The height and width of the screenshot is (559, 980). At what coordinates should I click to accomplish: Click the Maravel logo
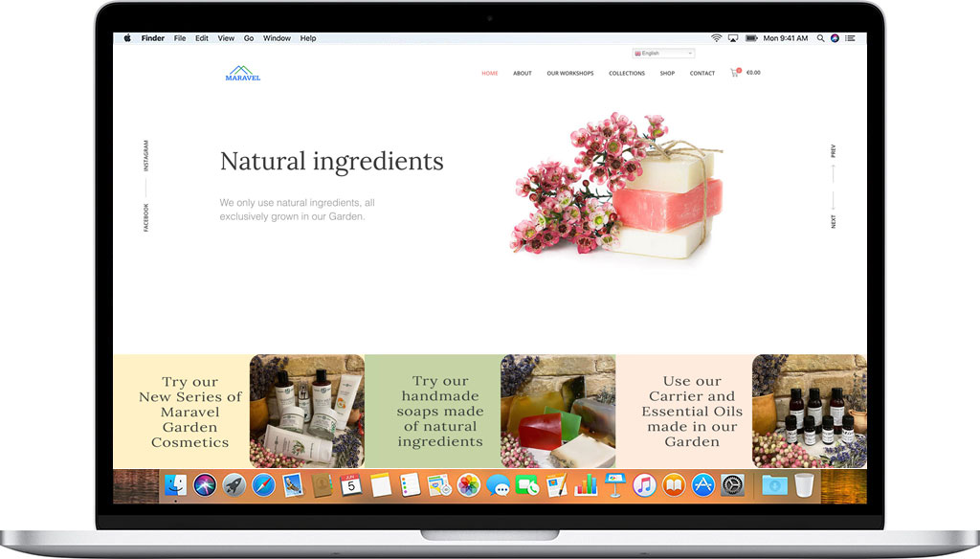243,73
